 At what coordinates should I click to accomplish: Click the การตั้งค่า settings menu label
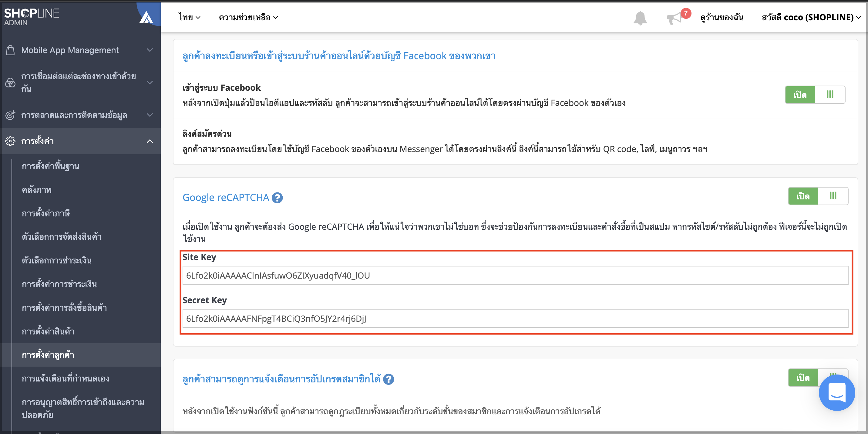tap(37, 141)
